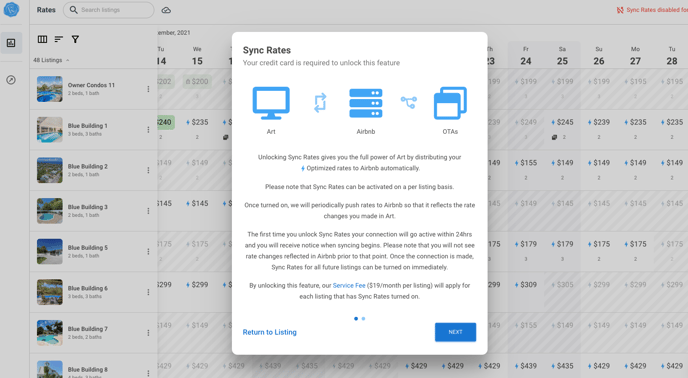
Task: Select the Blue Building 5 listing name
Action: 88,248
